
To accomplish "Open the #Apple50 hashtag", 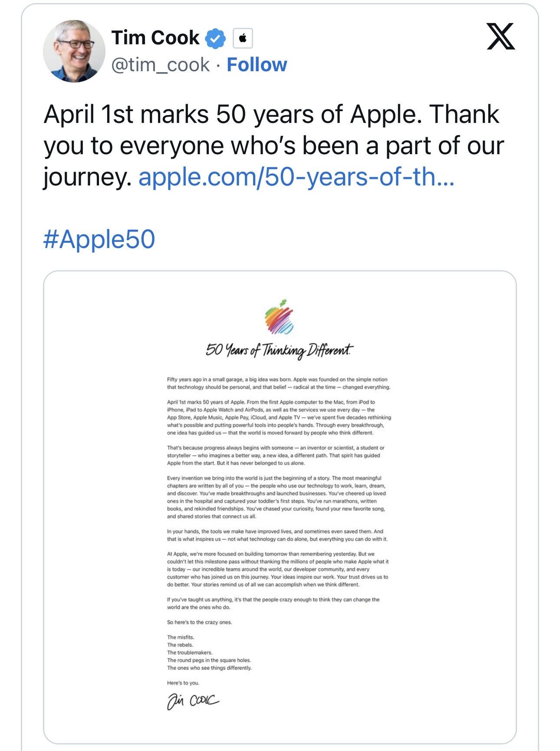I will point(99,239).
